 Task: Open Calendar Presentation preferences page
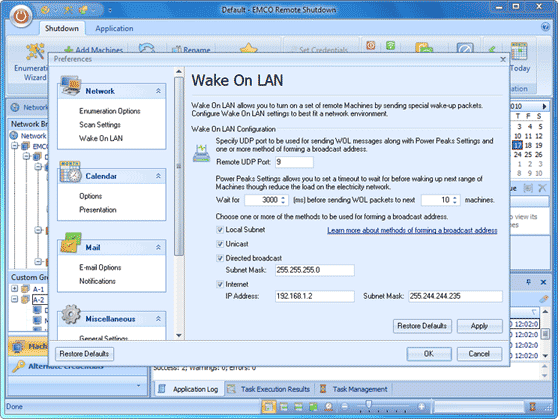point(98,210)
